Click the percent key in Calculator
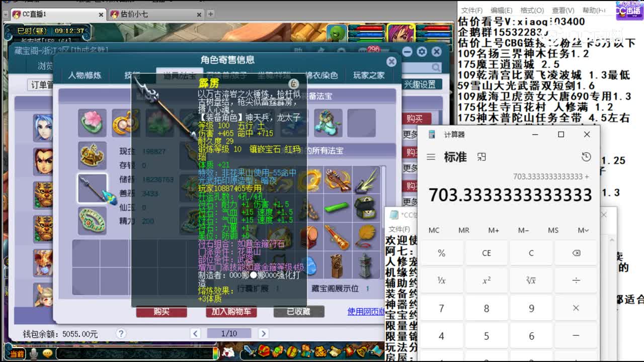644x362 pixels. tap(441, 253)
